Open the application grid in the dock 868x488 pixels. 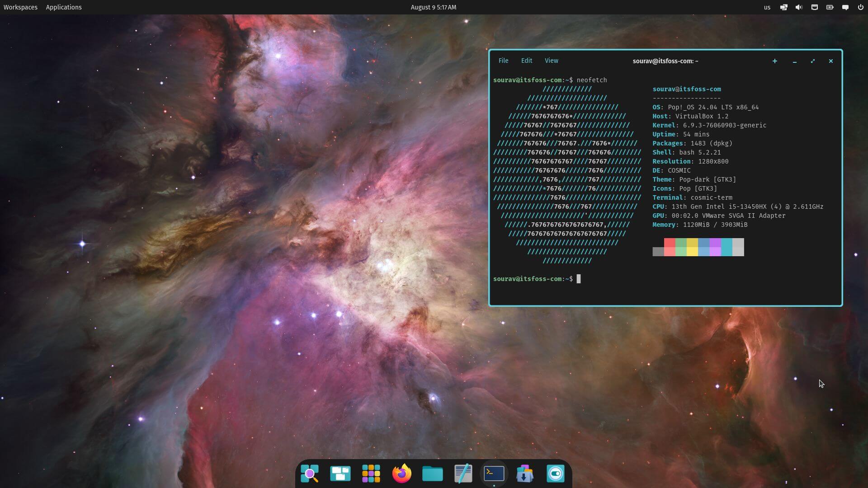tap(371, 474)
